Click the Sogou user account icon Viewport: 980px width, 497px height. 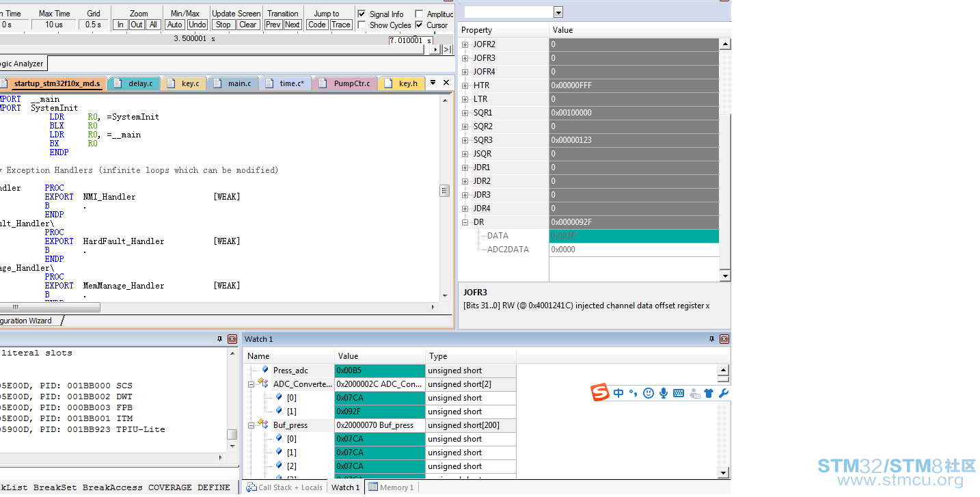(x=694, y=393)
